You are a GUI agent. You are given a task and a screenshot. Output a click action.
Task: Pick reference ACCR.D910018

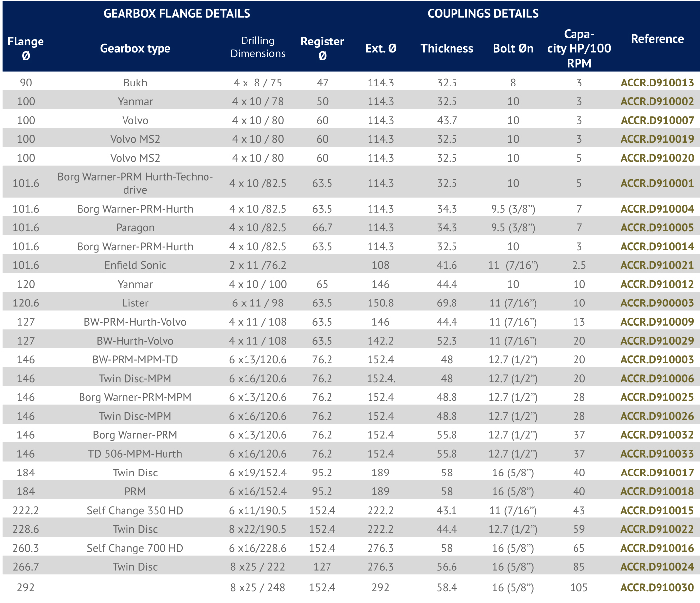tap(658, 491)
